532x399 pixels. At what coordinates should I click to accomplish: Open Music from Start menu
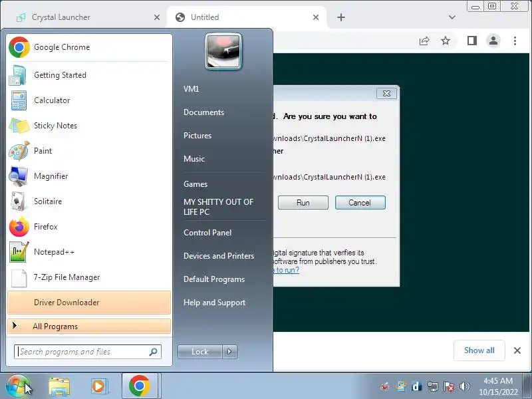tap(194, 159)
